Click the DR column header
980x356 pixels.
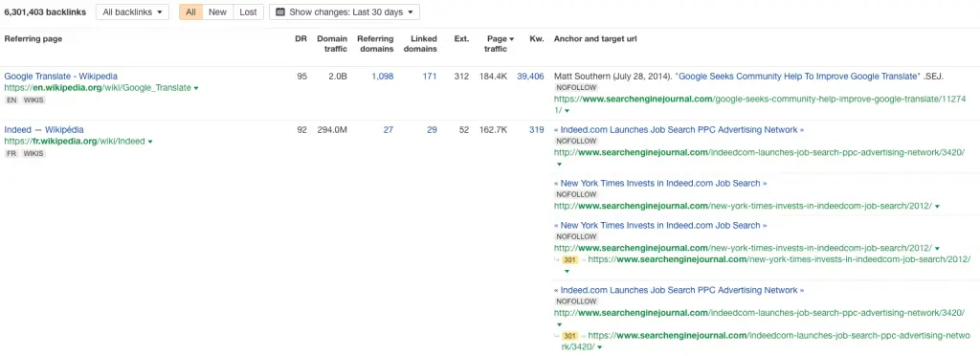point(301,38)
